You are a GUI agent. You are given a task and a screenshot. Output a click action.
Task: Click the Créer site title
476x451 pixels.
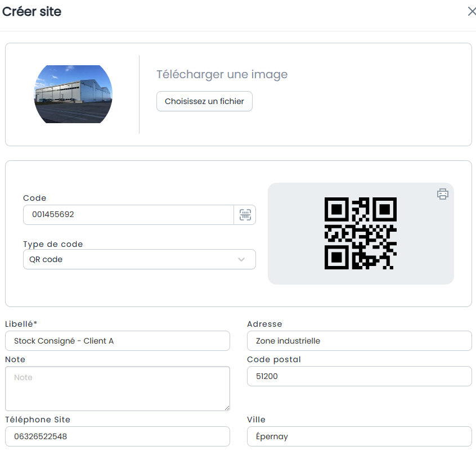[x=32, y=12]
